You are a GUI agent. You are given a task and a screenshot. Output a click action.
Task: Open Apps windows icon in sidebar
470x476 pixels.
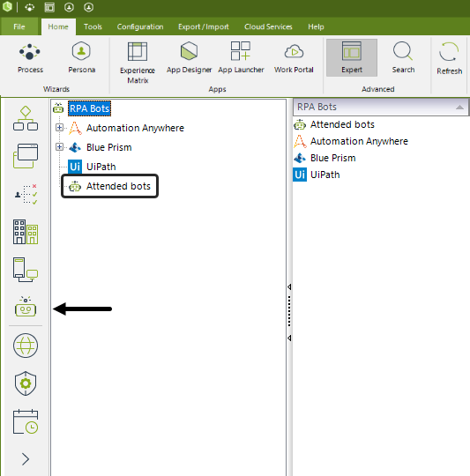26,156
